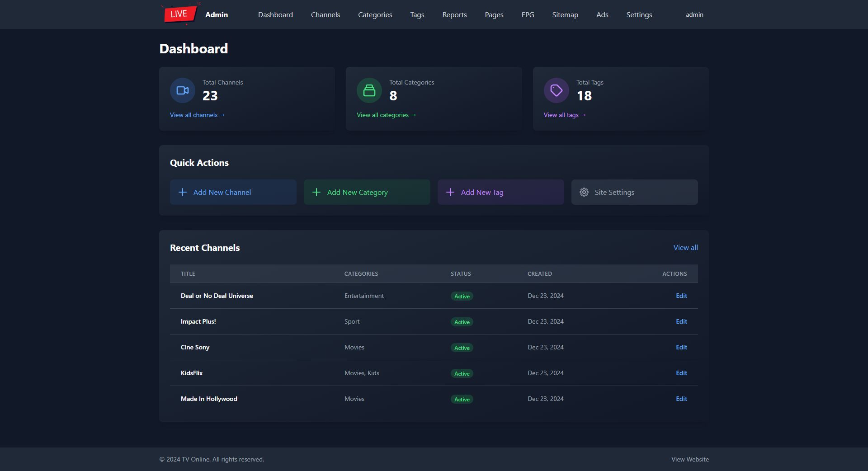Go to the EPG page

coord(528,14)
